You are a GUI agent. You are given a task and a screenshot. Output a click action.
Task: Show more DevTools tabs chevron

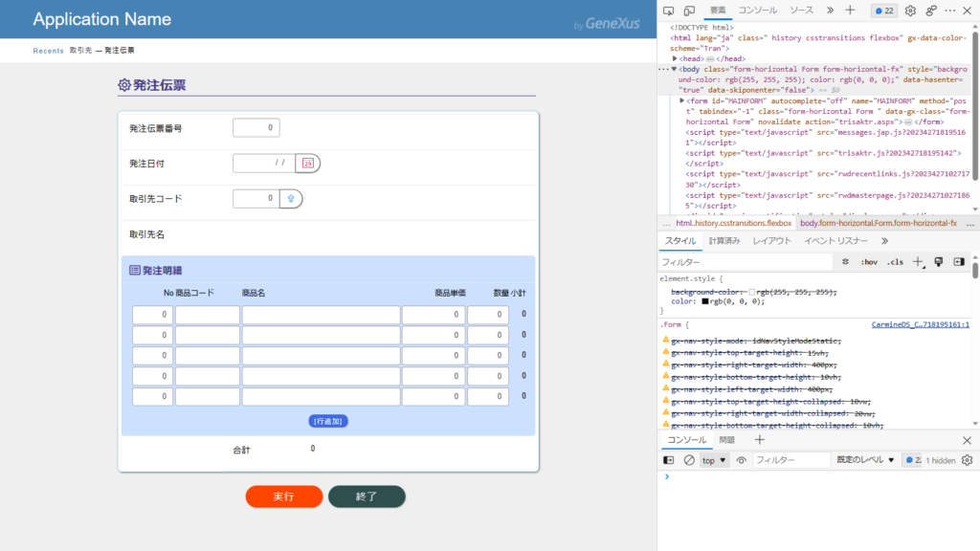point(830,10)
